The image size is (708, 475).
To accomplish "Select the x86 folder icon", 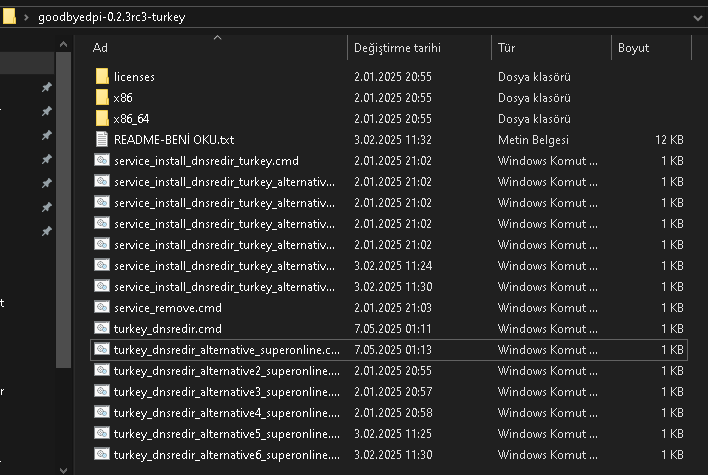I will (102, 98).
